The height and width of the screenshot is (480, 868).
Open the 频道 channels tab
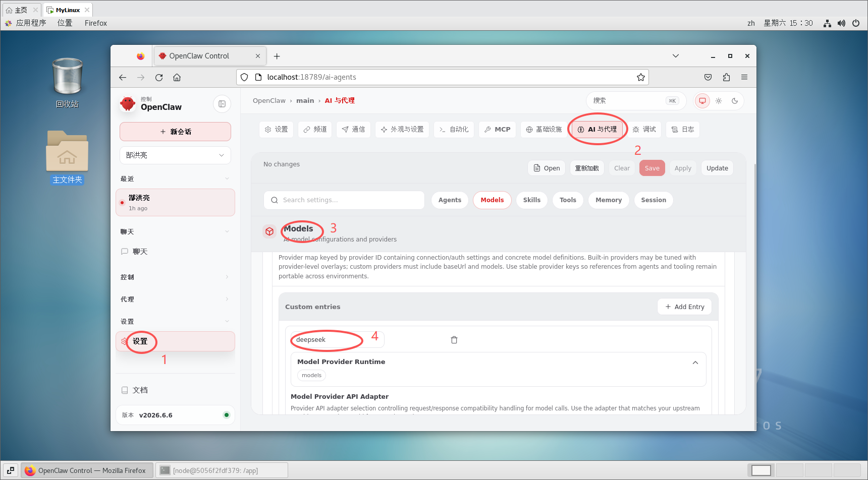315,130
